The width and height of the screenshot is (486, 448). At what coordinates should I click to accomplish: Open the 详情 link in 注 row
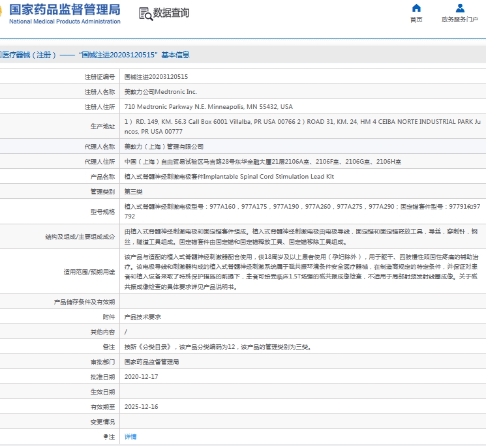click(130, 437)
